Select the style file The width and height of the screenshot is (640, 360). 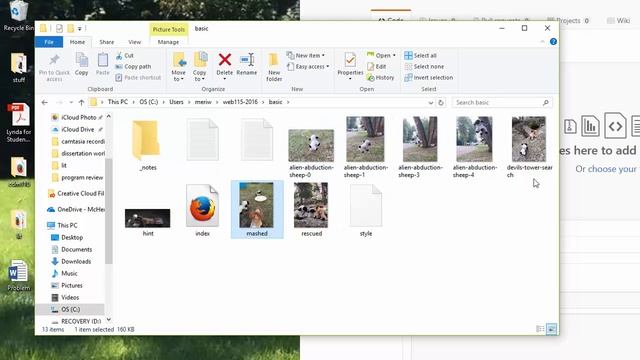(x=366, y=210)
